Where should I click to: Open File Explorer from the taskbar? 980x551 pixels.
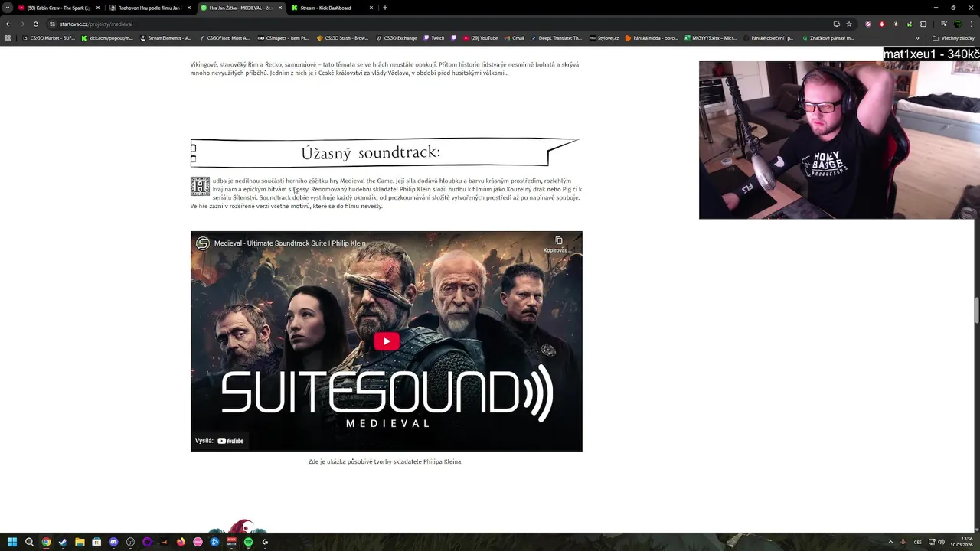click(x=80, y=542)
